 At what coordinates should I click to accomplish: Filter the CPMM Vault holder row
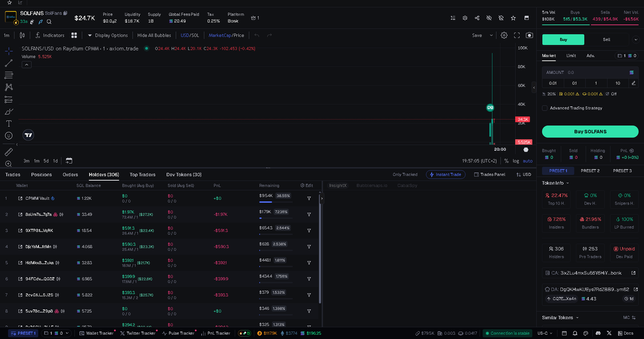tap(309, 198)
